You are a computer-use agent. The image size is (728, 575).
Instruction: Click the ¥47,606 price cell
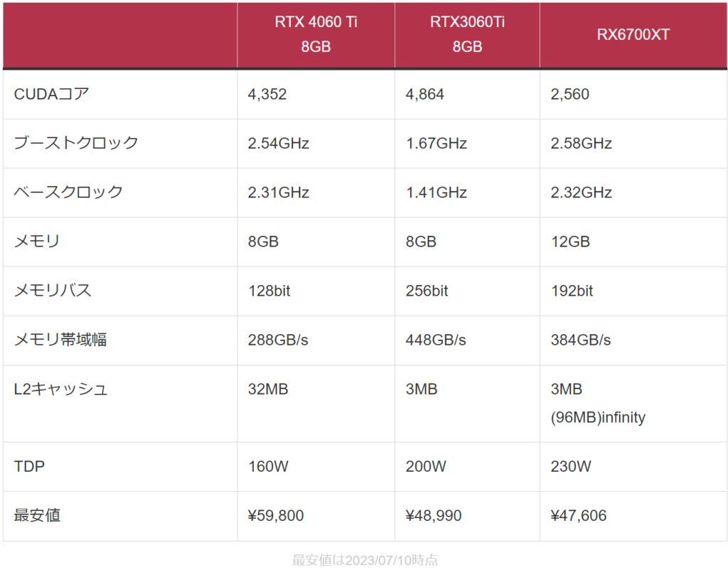(x=579, y=516)
